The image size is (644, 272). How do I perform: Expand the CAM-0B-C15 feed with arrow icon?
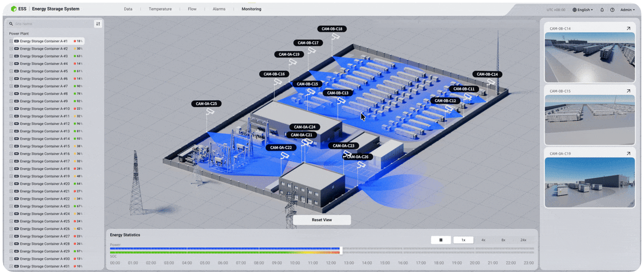pyautogui.click(x=628, y=91)
